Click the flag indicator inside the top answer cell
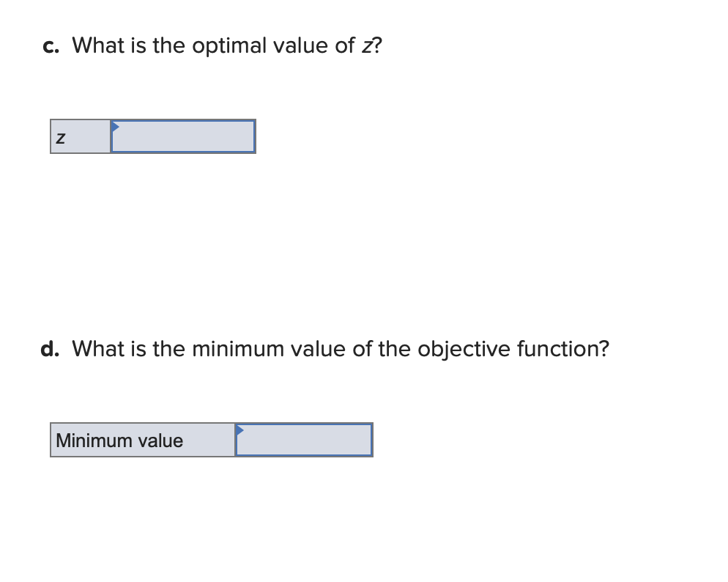The width and height of the screenshot is (728, 582). pos(114,126)
